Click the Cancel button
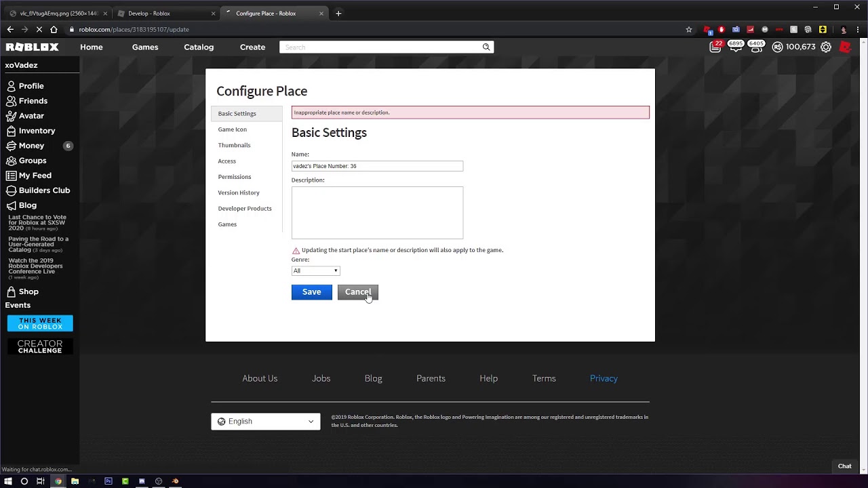The height and width of the screenshot is (488, 868). 358,292
